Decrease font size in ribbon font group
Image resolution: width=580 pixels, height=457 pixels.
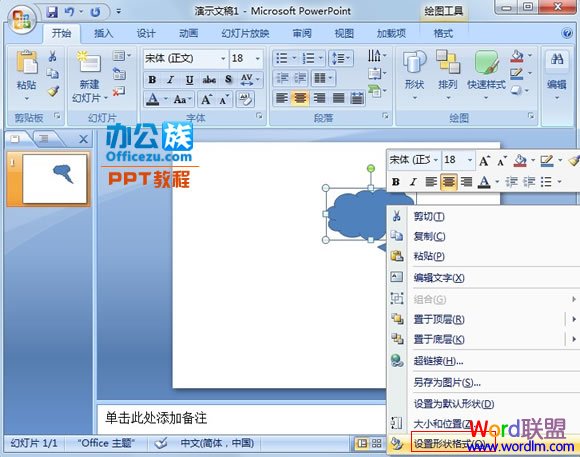224,99
